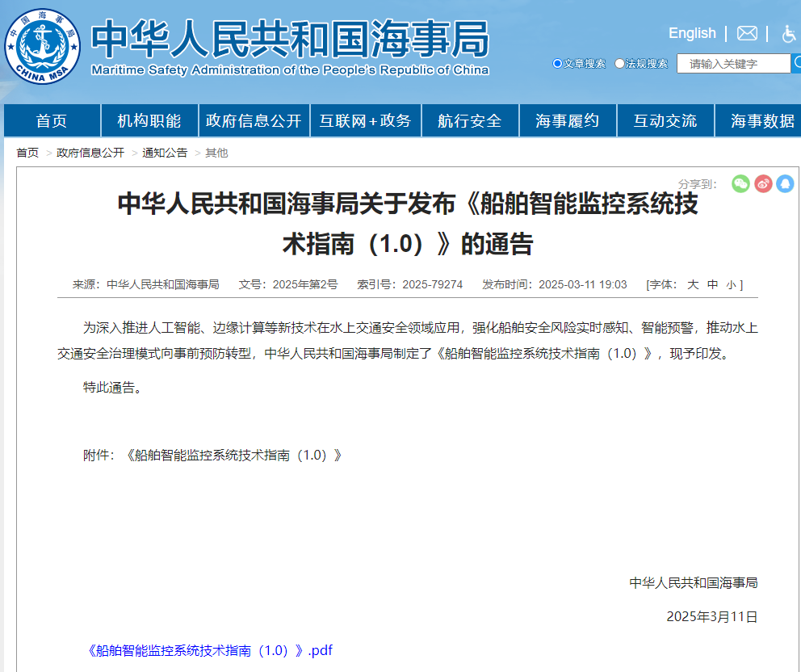Click the 文号：2025年第2号 text
Image resolution: width=801 pixels, height=672 pixels.
point(288,284)
